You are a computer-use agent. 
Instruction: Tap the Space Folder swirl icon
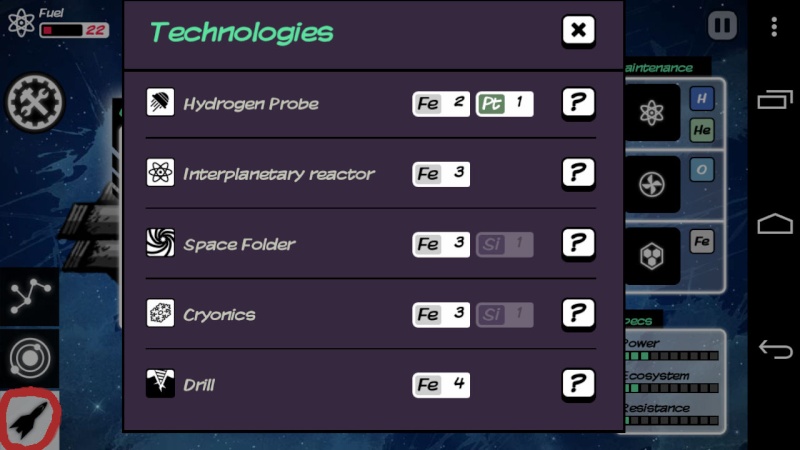[160, 242]
